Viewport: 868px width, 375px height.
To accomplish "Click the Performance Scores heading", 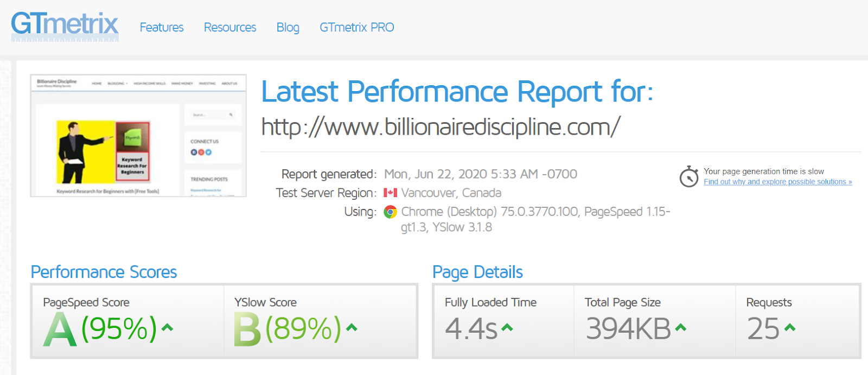I will pos(104,272).
